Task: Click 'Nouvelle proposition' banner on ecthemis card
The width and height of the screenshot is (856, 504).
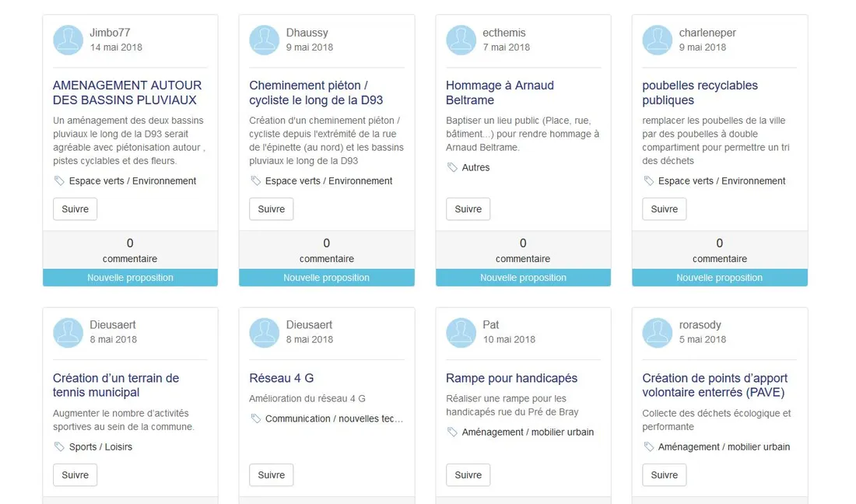Action: (523, 278)
